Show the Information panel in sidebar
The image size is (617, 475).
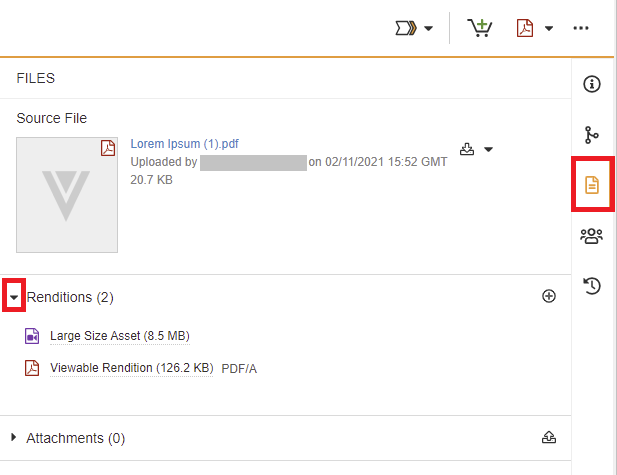[591, 84]
